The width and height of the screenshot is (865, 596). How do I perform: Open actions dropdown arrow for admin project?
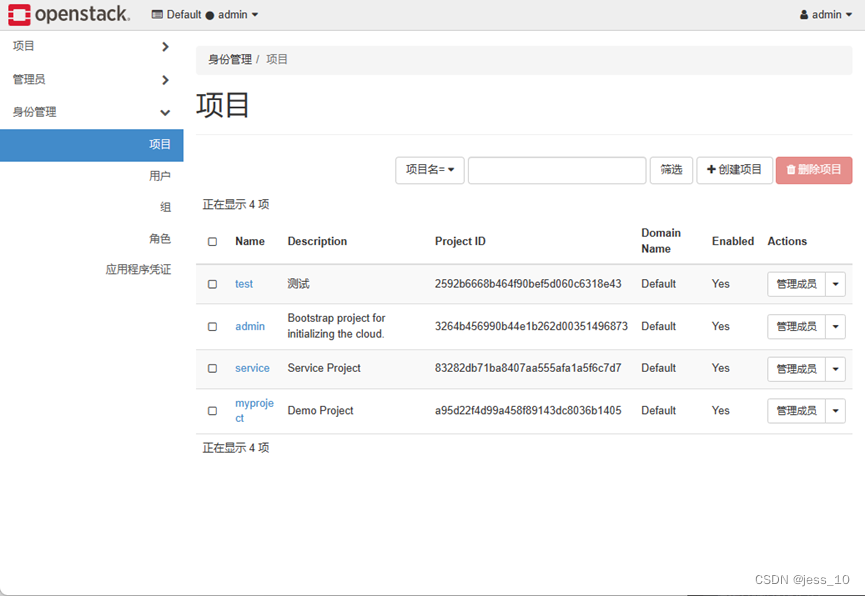pyautogui.click(x=835, y=327)
